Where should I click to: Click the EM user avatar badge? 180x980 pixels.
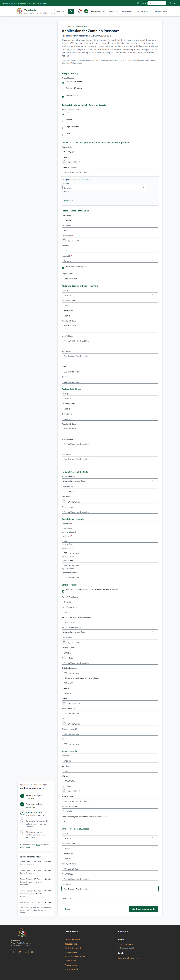(x=86, y=11)
